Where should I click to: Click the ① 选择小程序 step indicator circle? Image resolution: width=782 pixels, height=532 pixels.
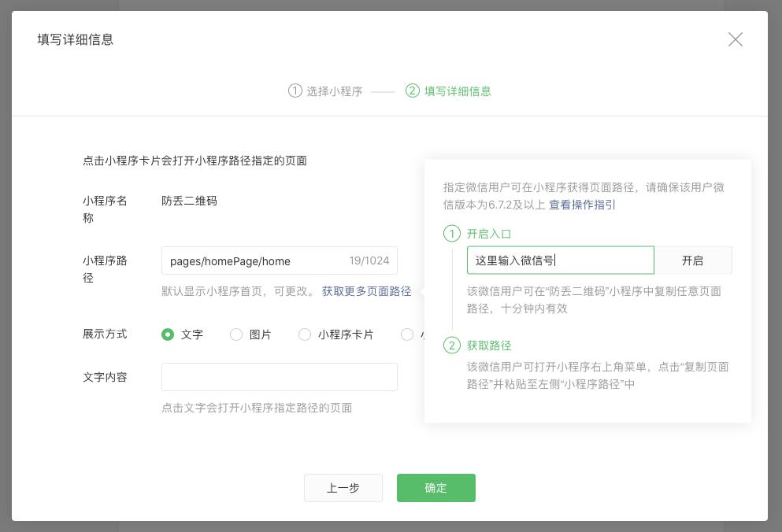point(295,91)
